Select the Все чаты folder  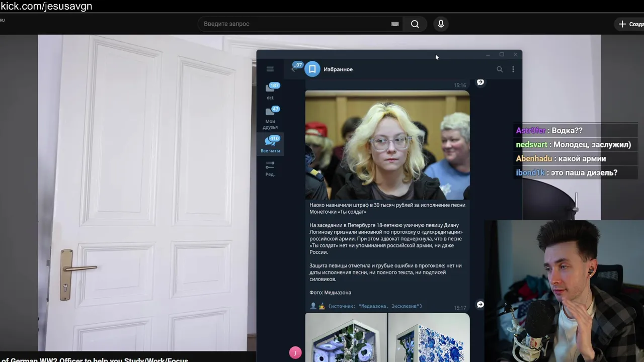(x=271, y=144)
